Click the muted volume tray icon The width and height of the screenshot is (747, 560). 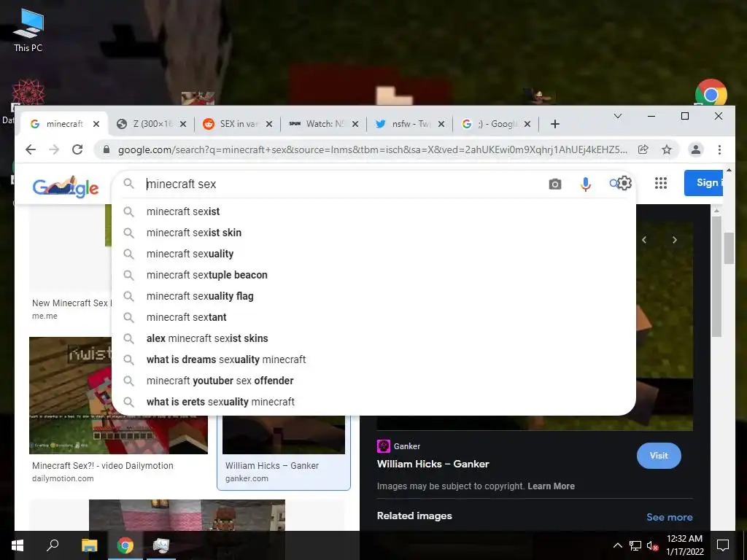click(x=652, y=545)
